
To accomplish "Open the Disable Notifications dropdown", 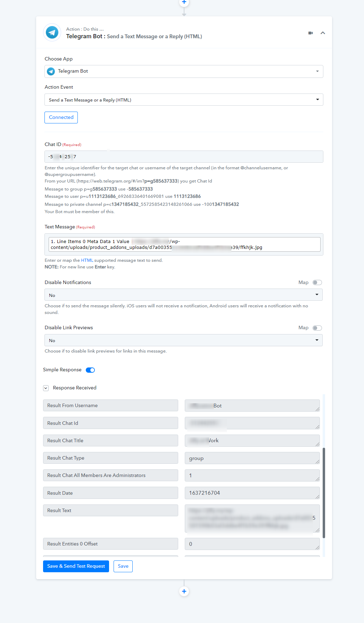I will 183,295.
